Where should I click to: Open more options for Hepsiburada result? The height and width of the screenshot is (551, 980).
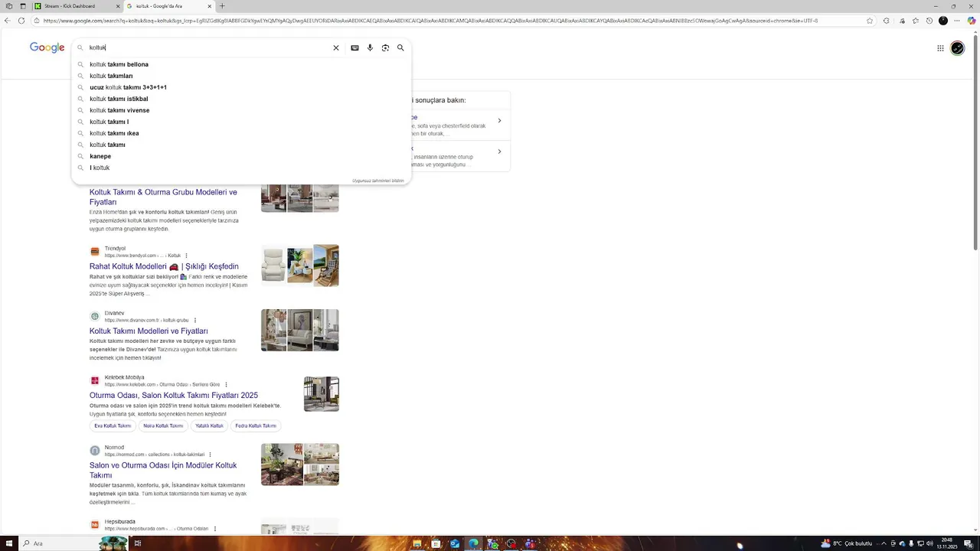(215, 529)
